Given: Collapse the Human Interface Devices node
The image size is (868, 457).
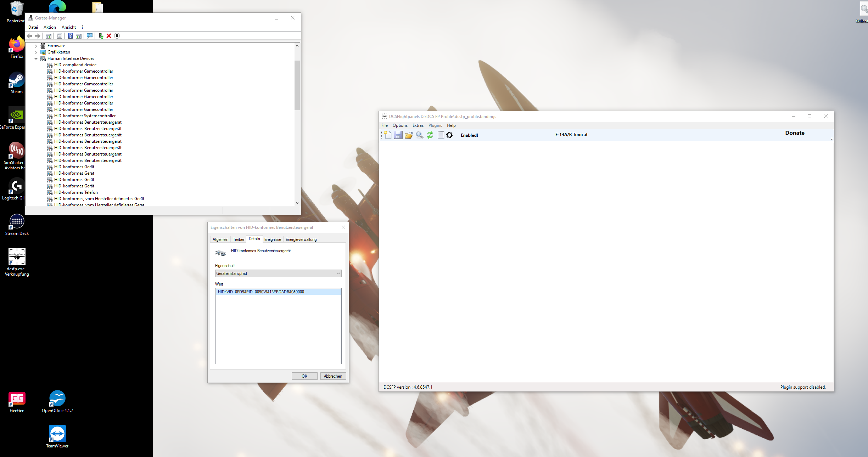Looking at the screenshot, I should coord(36,59).
